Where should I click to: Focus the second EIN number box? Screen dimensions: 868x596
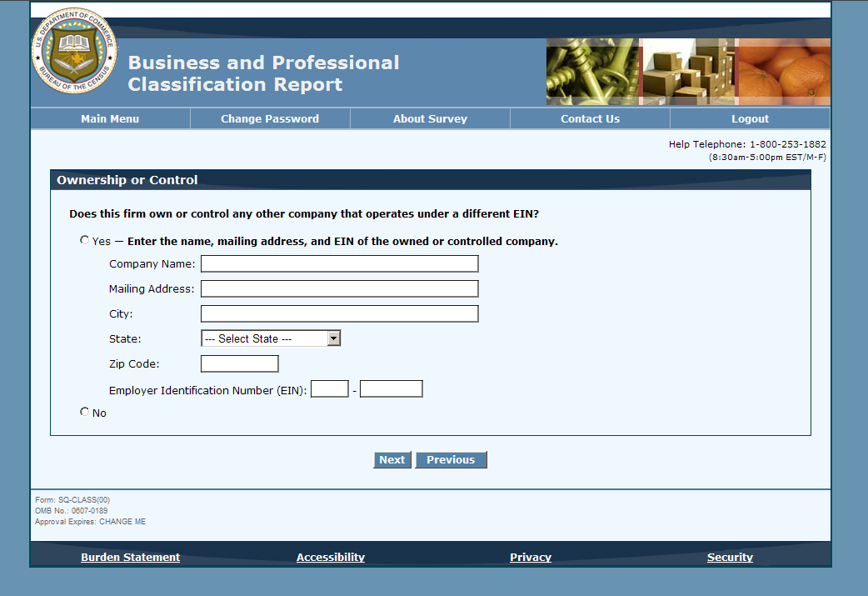392,388
